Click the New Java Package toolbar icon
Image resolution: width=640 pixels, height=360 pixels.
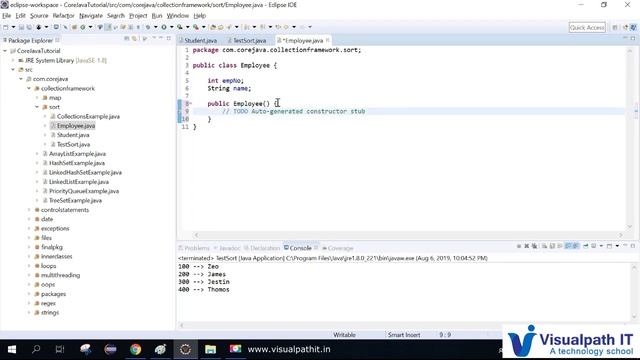(x=74, y=27)
